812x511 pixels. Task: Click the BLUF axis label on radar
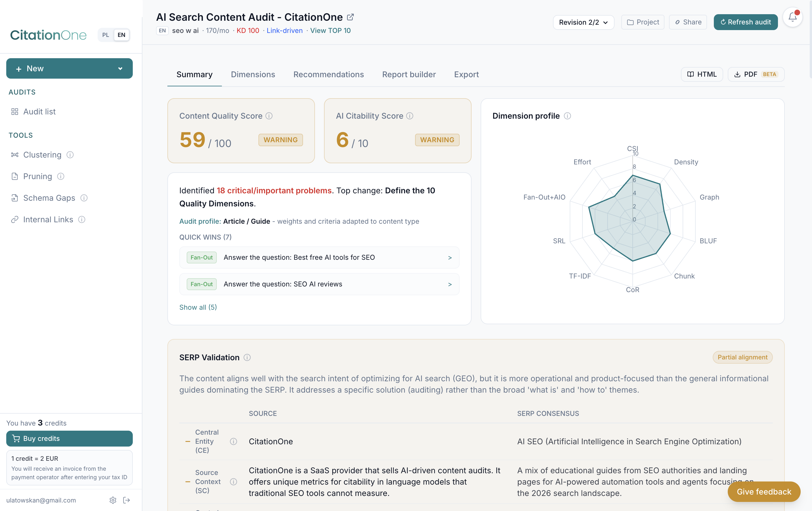[x=708, y=241]
